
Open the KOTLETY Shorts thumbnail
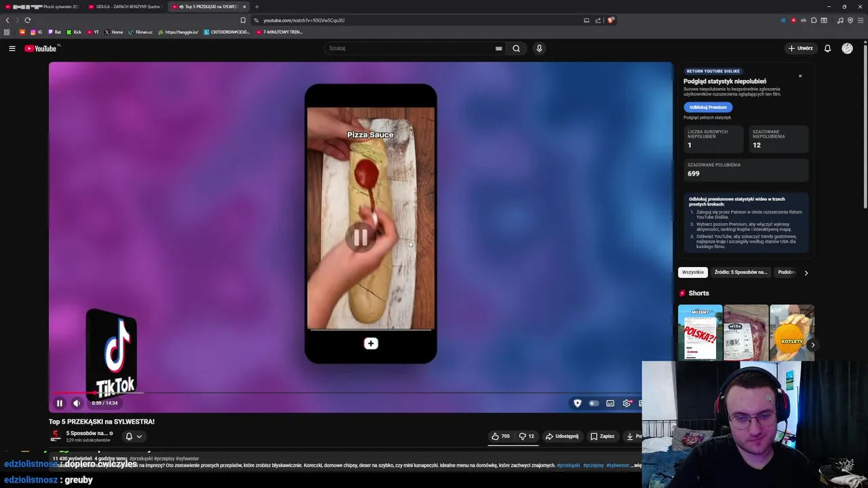tap(792, 333)
